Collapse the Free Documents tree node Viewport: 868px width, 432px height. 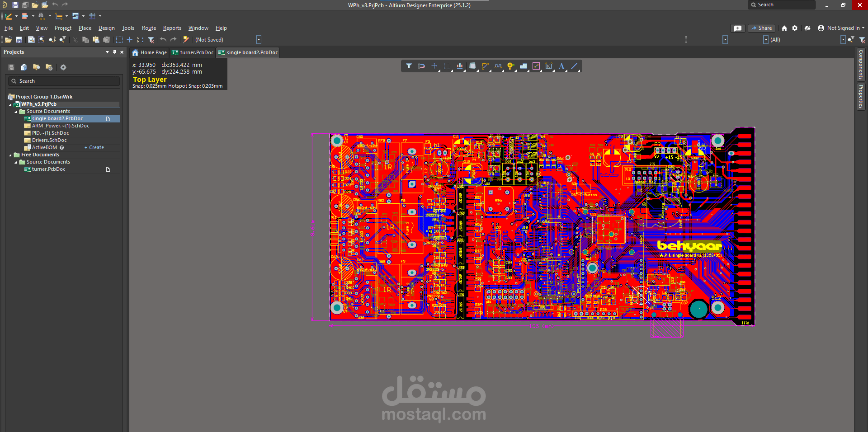10,155
